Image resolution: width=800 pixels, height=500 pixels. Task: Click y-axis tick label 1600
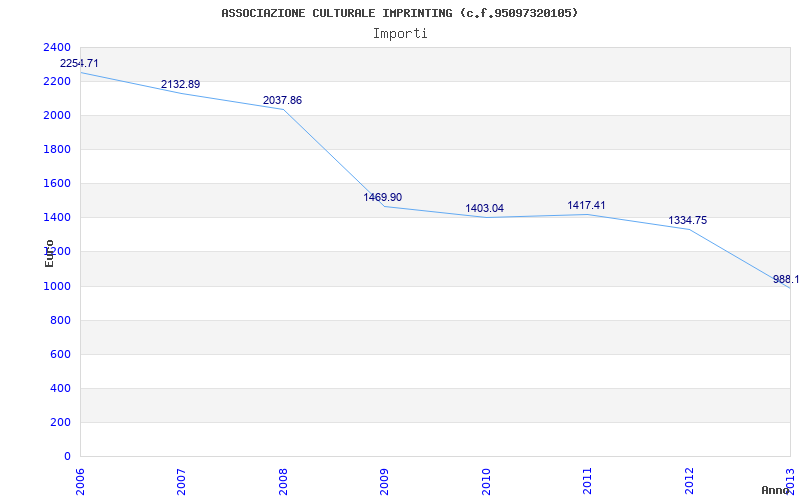[57, 184]
